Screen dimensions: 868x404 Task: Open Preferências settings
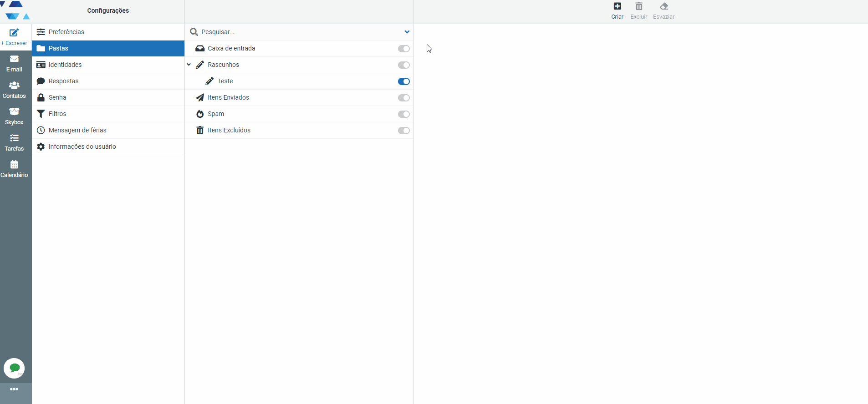tap(108, 32)
